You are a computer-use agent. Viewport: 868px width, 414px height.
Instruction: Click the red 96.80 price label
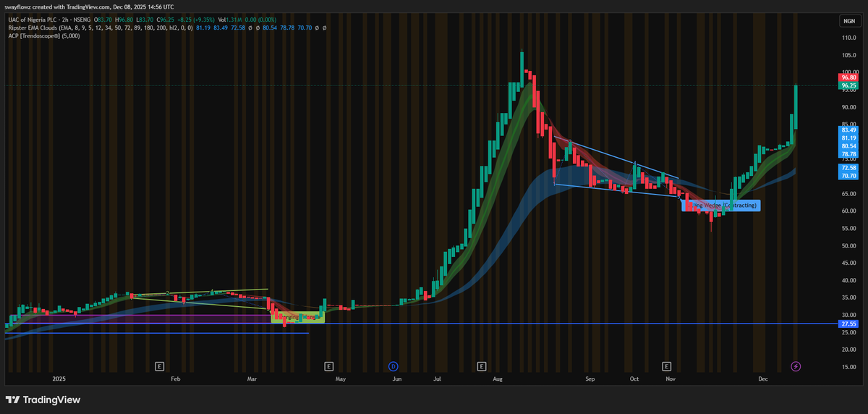click(848, 77)
